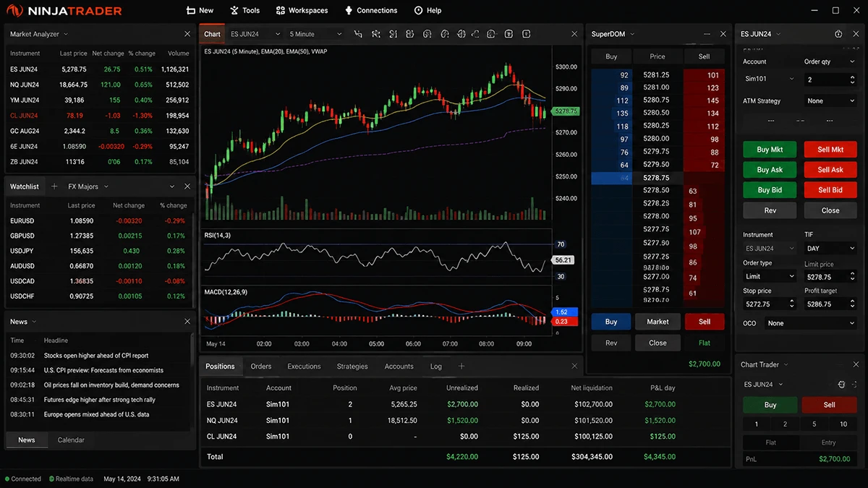Add a new watchlist tab with the plus icon
The image size is (868, 488).
(54, 187)
